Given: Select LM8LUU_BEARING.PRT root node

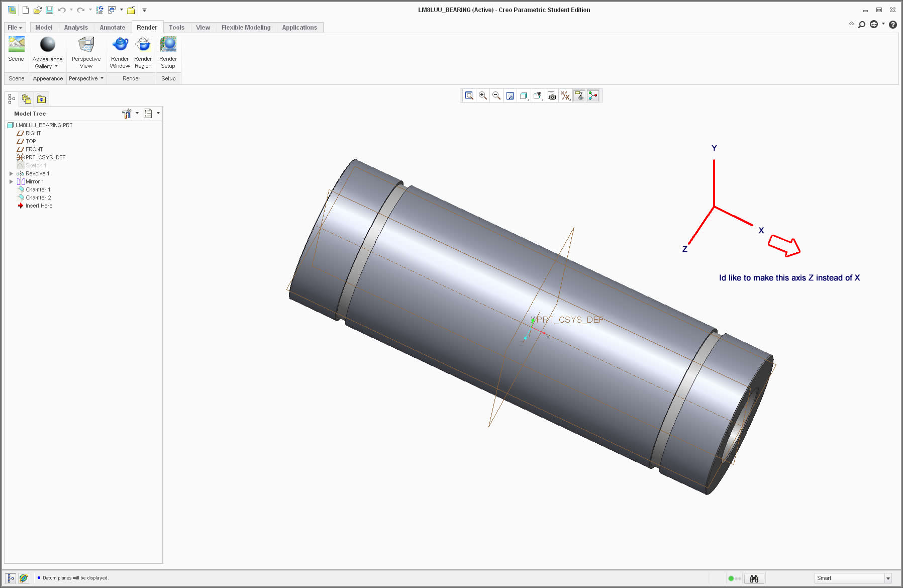Looking at the screenshot, I should pos(44,125).
